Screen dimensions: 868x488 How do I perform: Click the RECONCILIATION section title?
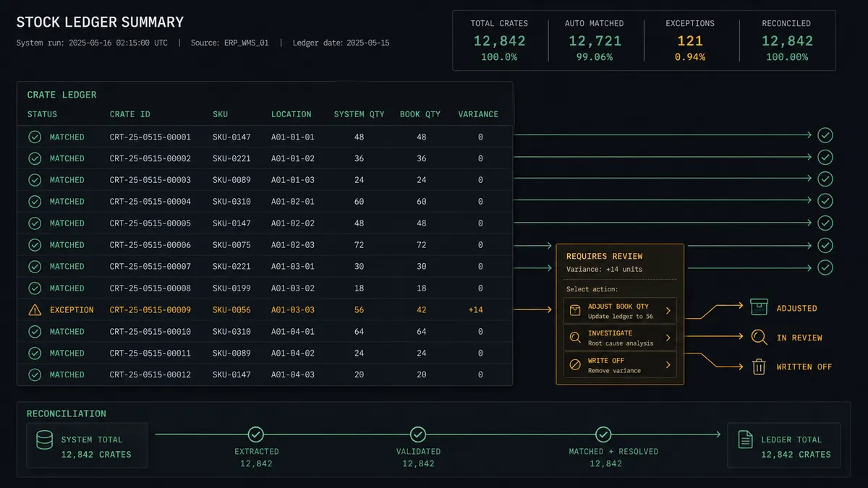coord(67,414)
